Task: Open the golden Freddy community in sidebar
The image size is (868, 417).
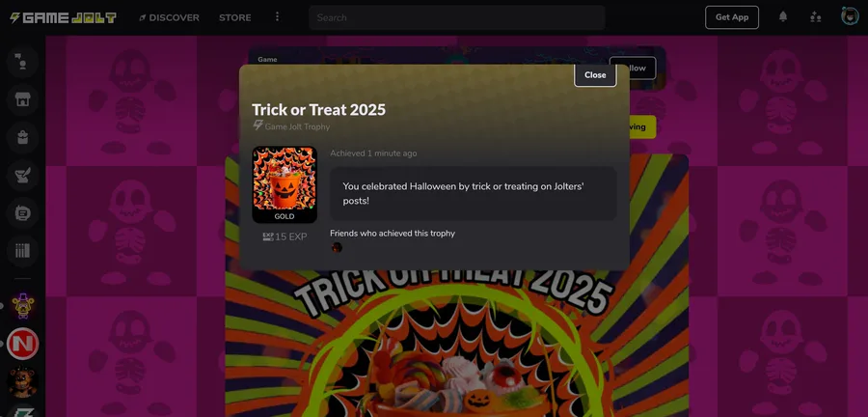Action: pos(23,306)
